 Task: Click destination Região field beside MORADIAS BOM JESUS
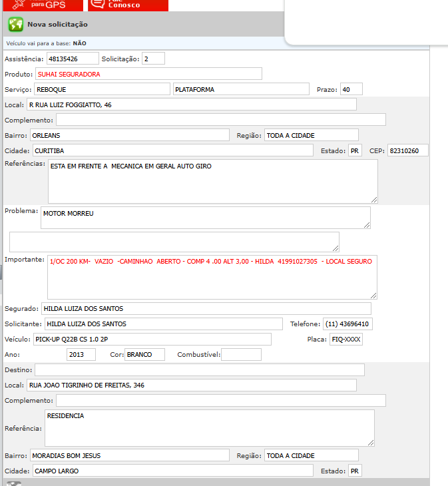point(312,455)
